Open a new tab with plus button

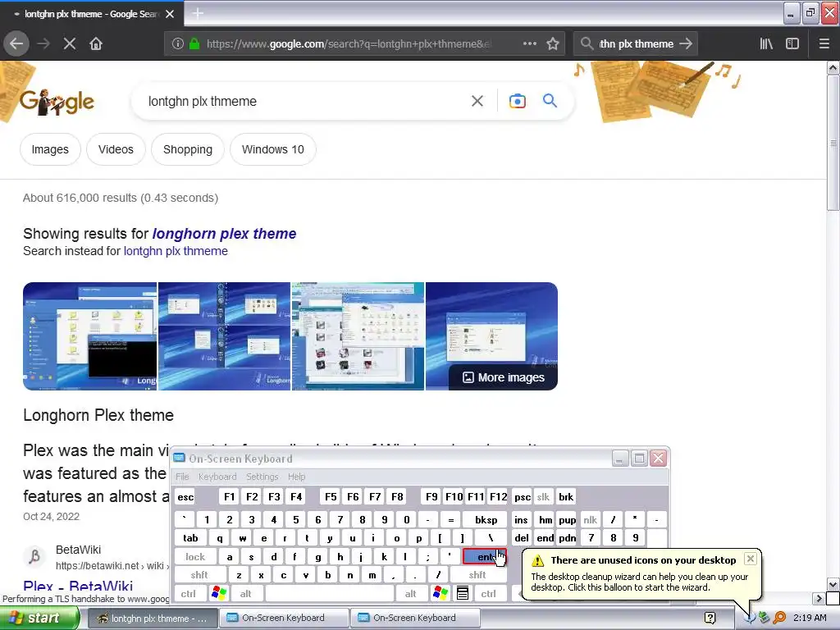(x=198, y=13)
